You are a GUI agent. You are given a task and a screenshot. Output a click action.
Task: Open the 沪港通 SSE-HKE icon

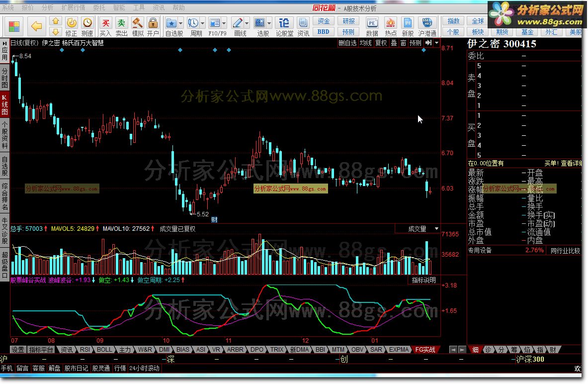coord(427,27)
